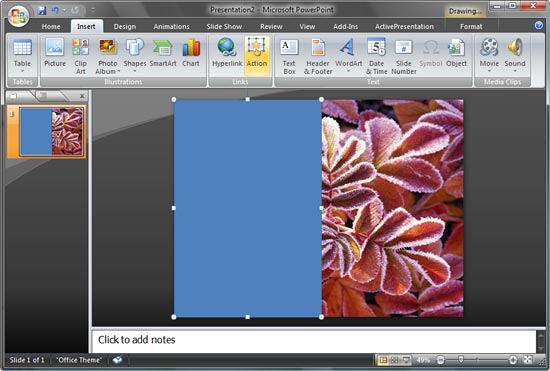
Task: Click the Zoom In plus button
Action: 513,360
